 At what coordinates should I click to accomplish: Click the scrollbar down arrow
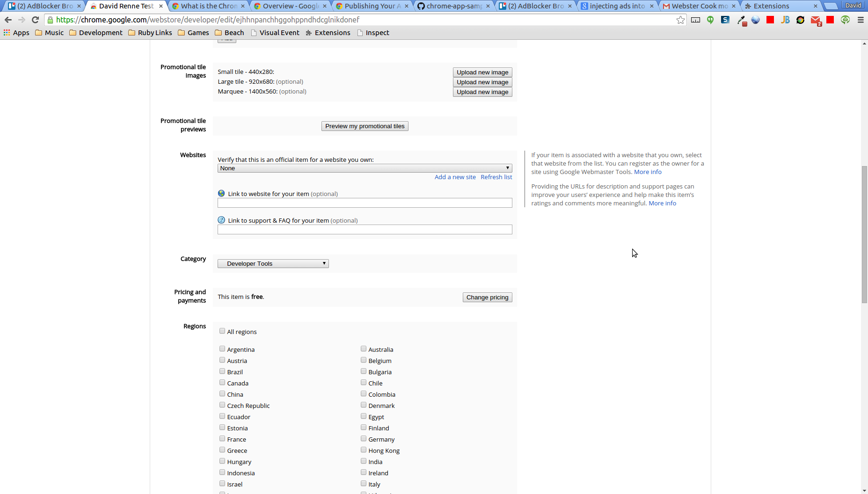click(x=864, y=490)
